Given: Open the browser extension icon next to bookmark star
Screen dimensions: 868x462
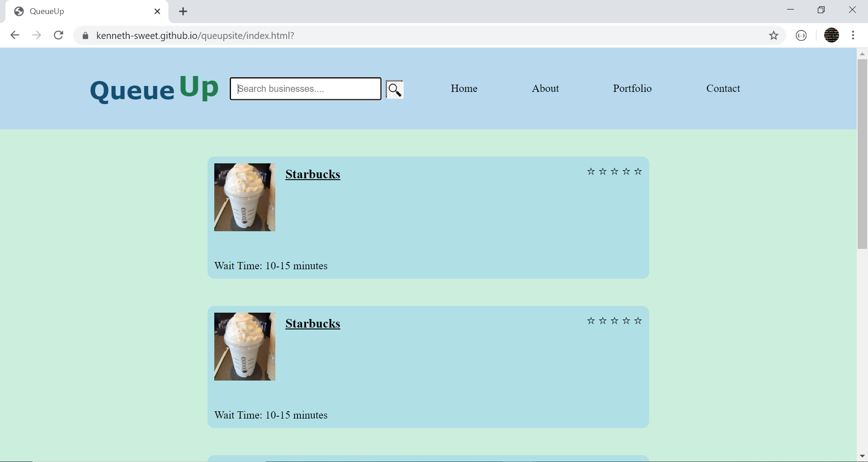Looking at the screenshot, I should tap(801, 35).
